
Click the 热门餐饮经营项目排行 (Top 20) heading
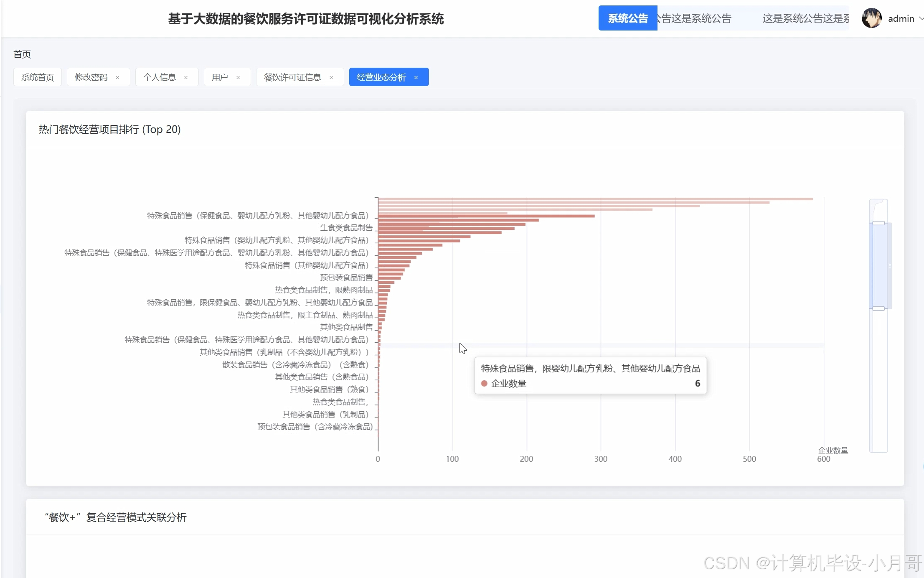[110, 130]
